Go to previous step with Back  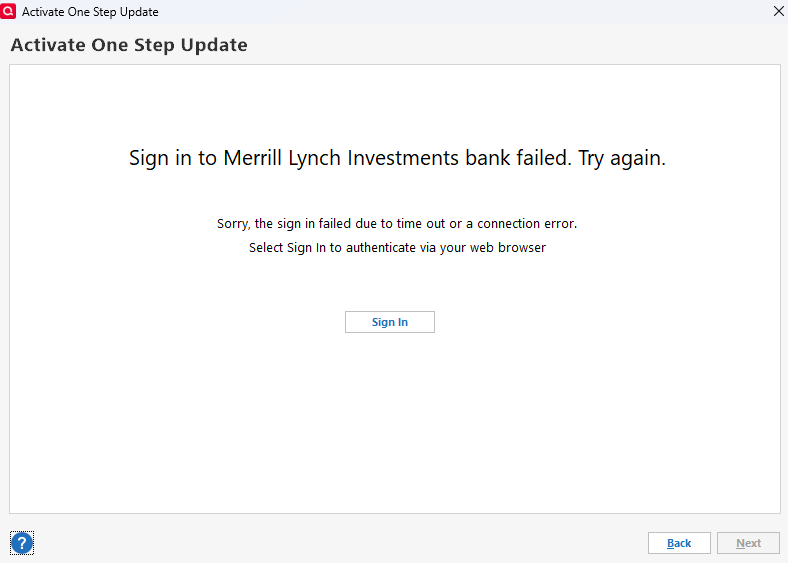pos(679,543)
